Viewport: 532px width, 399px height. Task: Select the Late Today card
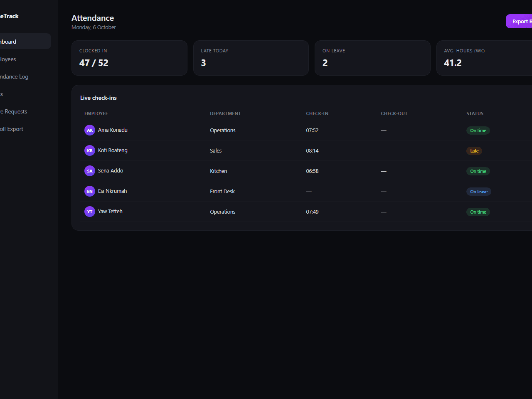[251, 58]
